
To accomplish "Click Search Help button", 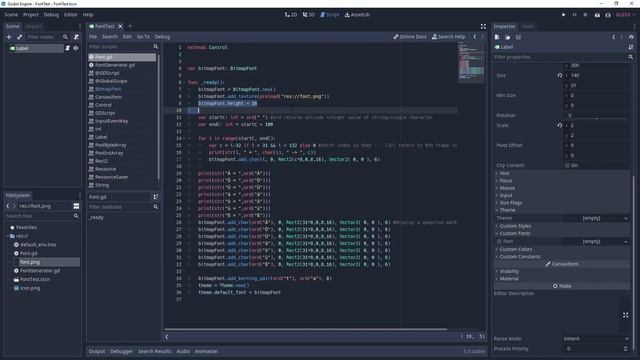I will pos(449,37).
